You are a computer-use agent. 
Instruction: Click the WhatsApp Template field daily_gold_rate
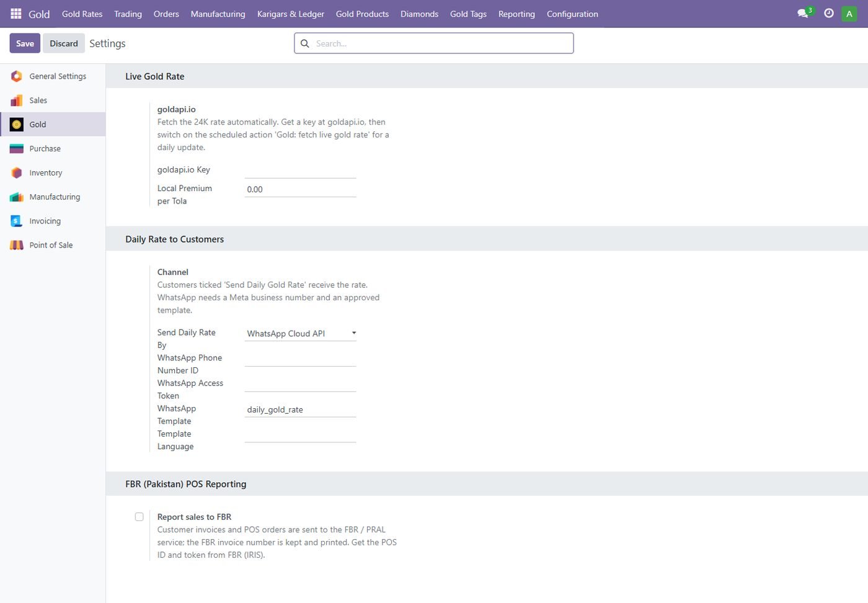(x=301, y=409)
